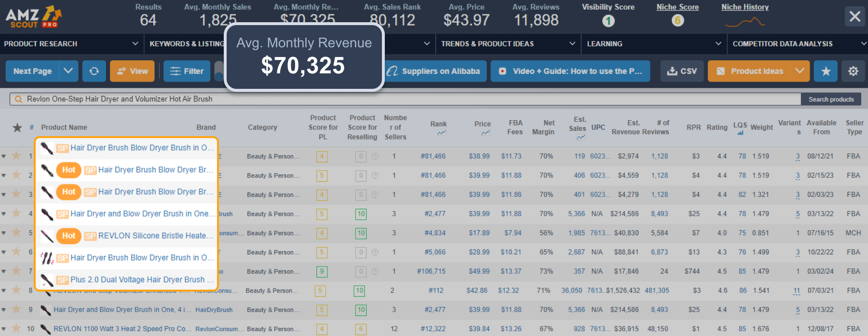Expand row 10 with its triangle
Viewport: 868px width, 336px height.
point(4,329)
